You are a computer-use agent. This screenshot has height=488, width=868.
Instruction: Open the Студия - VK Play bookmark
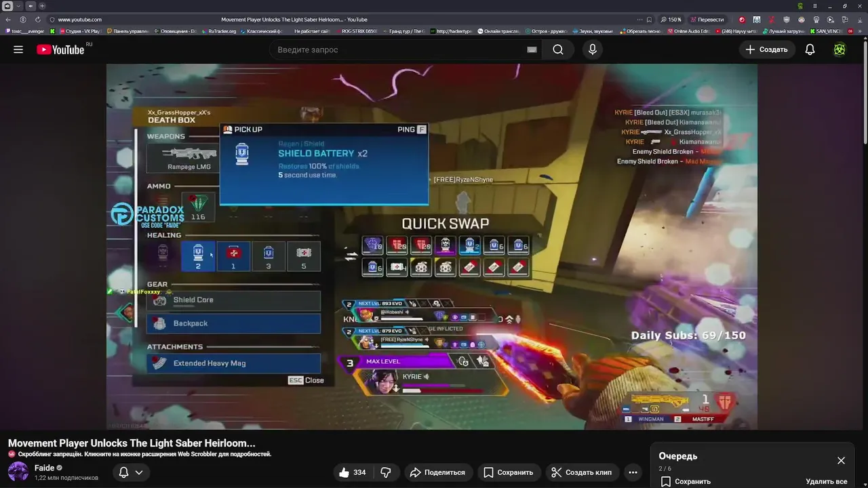tap(79, 31)
